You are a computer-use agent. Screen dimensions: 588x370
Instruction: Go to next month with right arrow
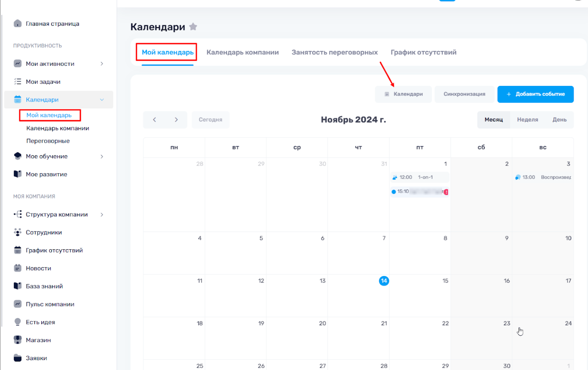click(x=176, y=120)
